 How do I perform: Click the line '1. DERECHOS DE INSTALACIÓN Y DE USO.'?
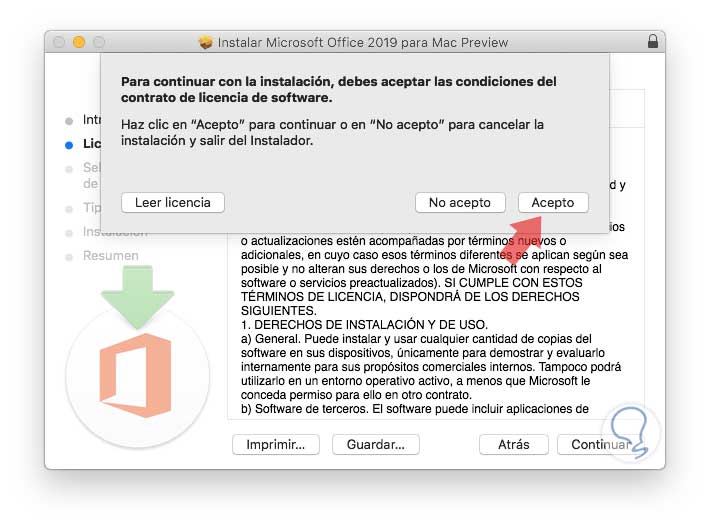coord(364,325)
